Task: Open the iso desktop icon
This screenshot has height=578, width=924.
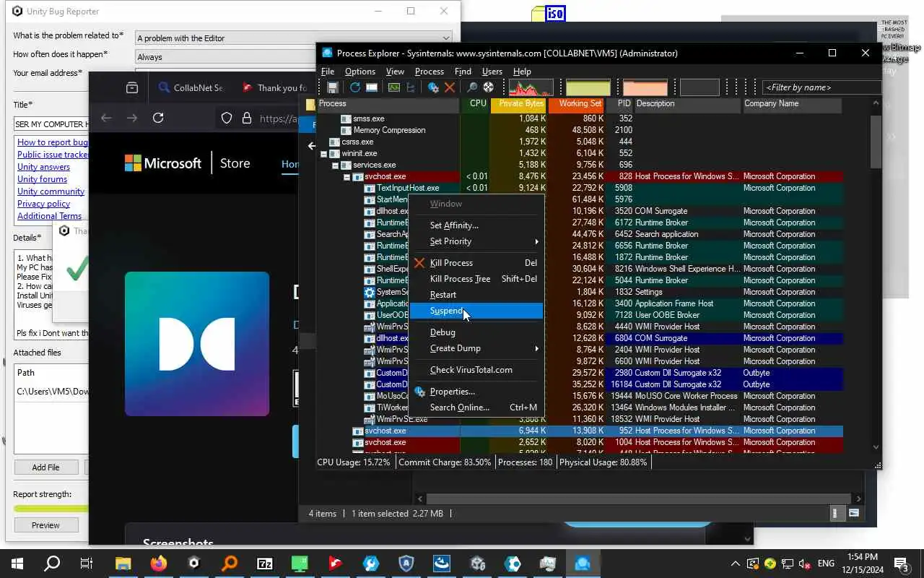Action: [x=549, y=13]
